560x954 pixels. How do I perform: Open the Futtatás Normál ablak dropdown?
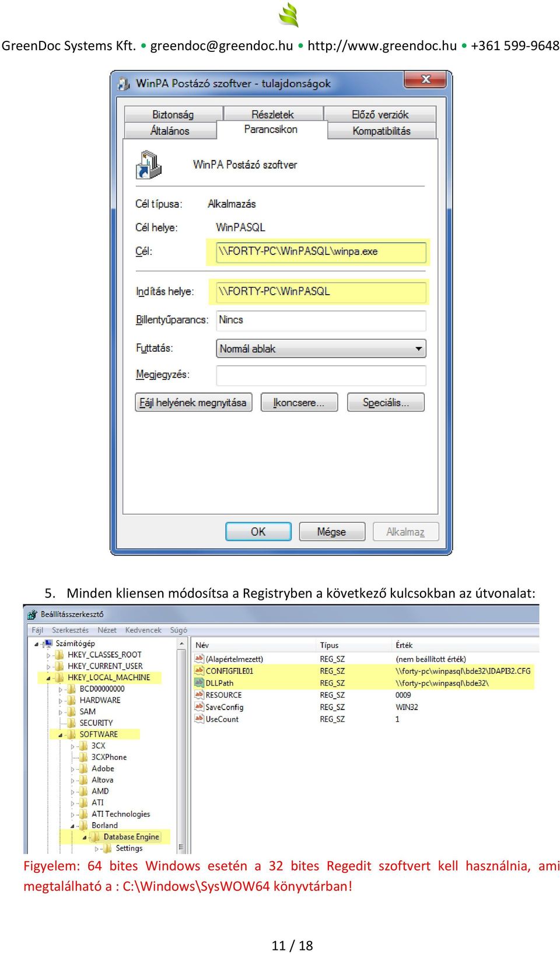point(321,348)
